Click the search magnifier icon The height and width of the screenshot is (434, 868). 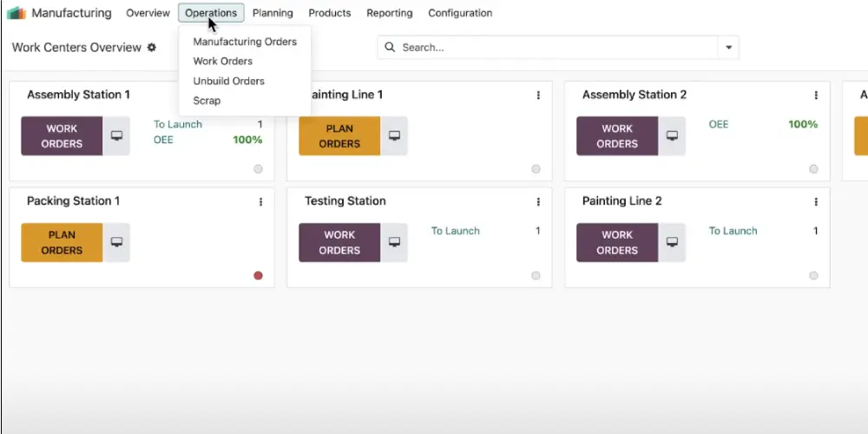click(390, 48)
